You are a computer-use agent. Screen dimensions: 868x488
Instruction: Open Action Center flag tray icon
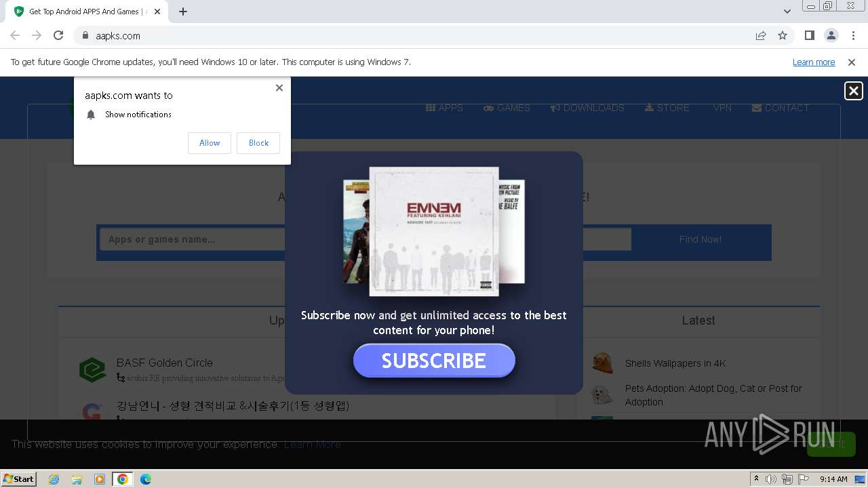[x=804, y=479]
